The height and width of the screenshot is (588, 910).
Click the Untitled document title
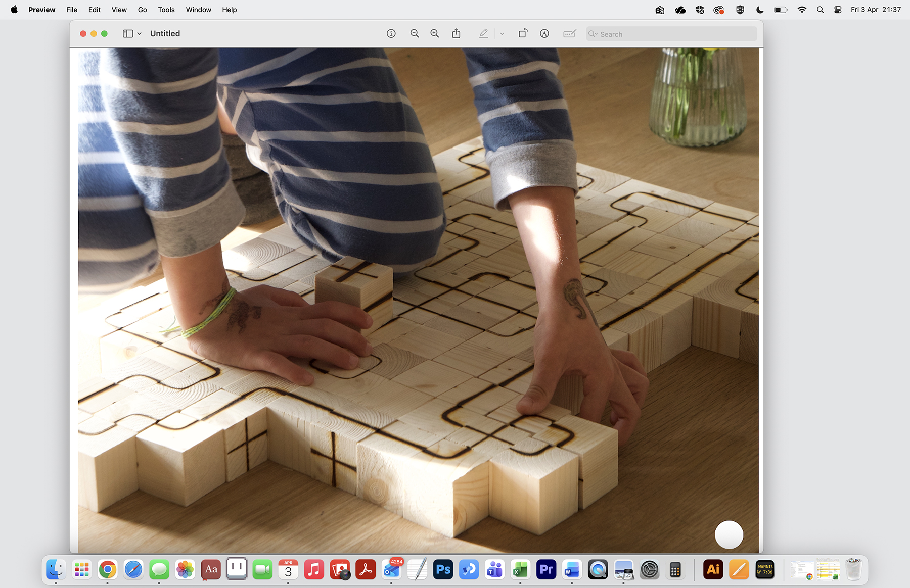click(x=165, y=34)
